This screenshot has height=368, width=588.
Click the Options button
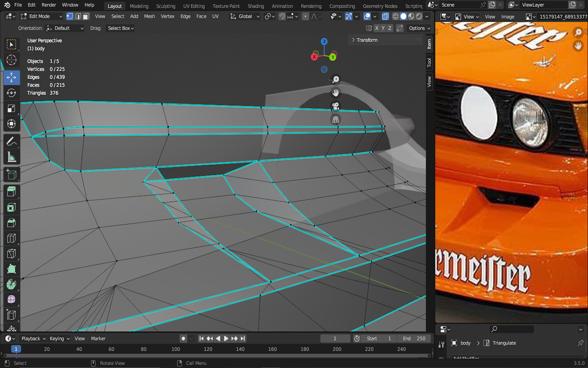click(419, 28)
